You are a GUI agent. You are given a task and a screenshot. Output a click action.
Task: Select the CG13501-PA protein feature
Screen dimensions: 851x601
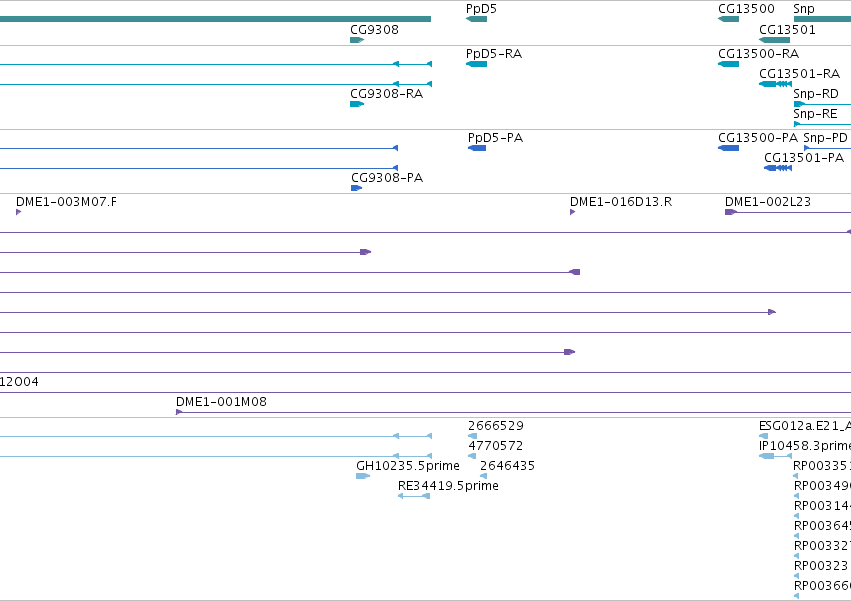(778, 168)
